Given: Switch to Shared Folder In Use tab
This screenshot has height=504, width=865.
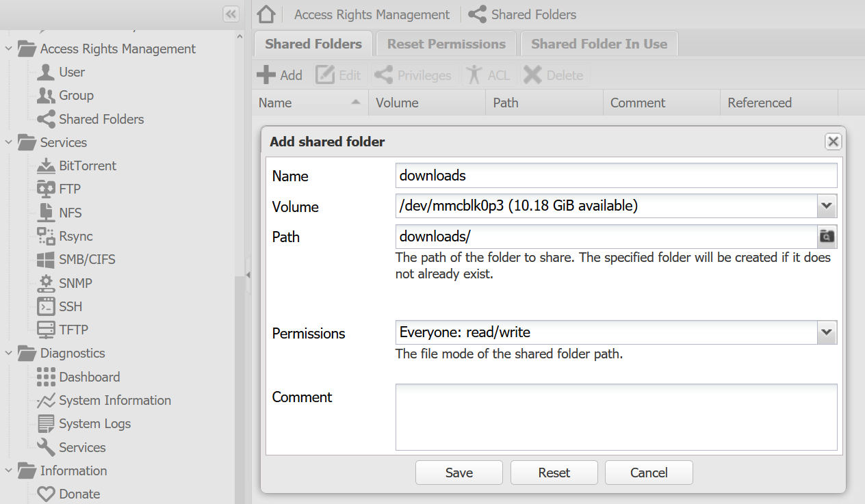Looking at the screenshot, I should point(599,44).
